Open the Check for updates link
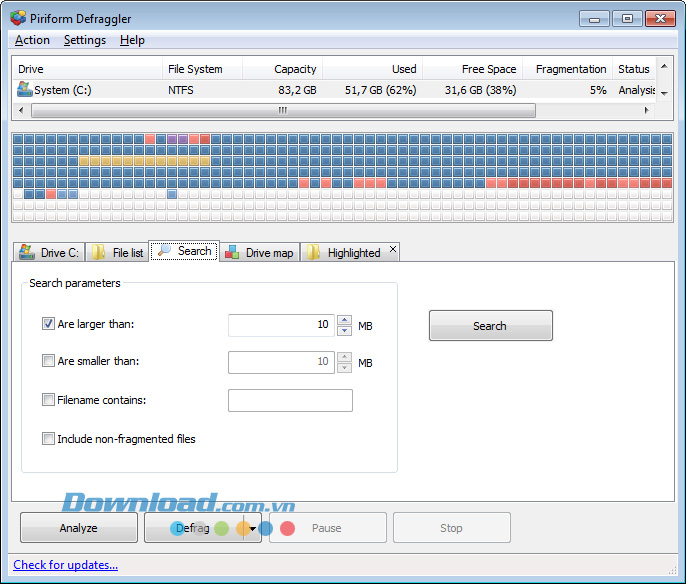This screenshot has height=584, width=686. 66,565
